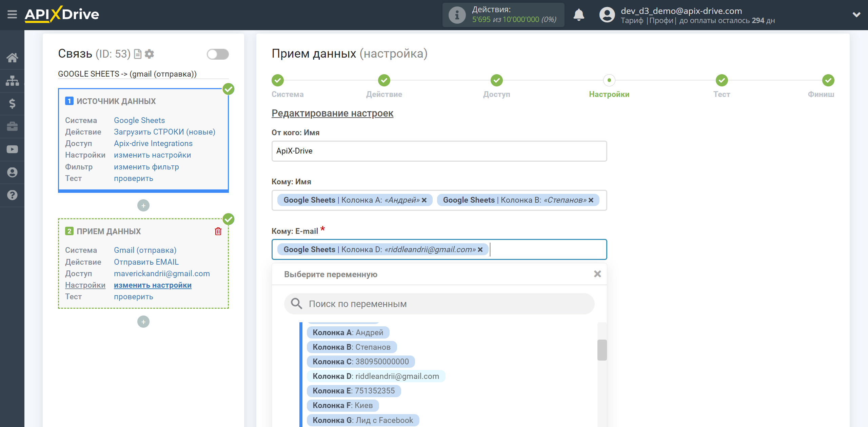This screenshot has width=868, height=427.
Task: Remove the Колонка D email tag
Action: click(480, 249)
